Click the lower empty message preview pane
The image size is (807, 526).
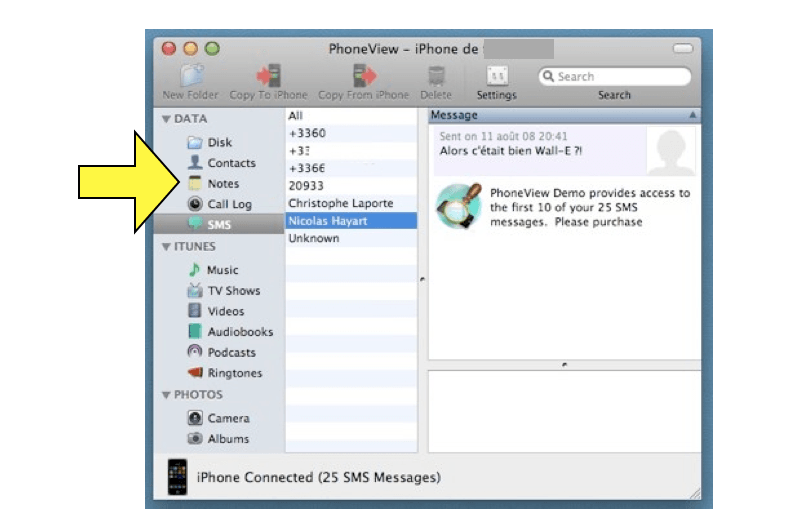(565, 411)
